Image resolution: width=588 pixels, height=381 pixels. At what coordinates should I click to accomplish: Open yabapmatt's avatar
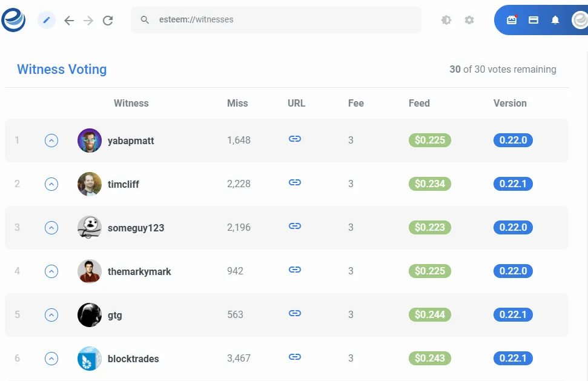click(x=90, y=141)
